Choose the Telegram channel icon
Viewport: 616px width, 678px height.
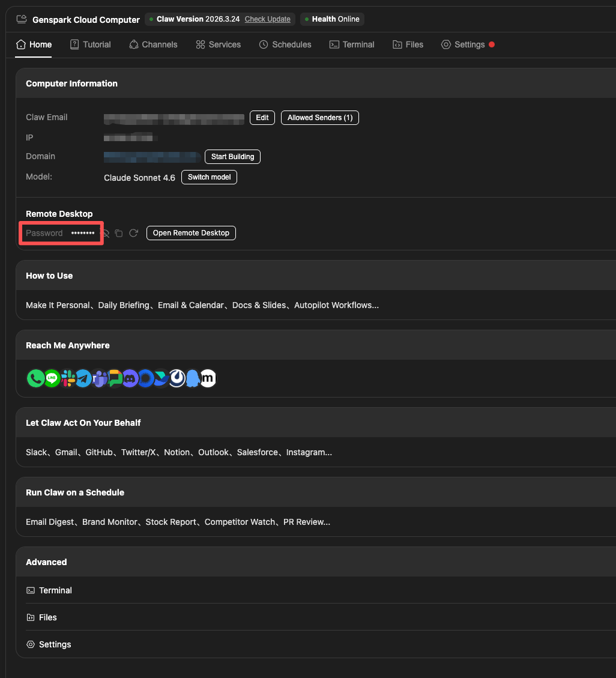[x=83, y=378]
